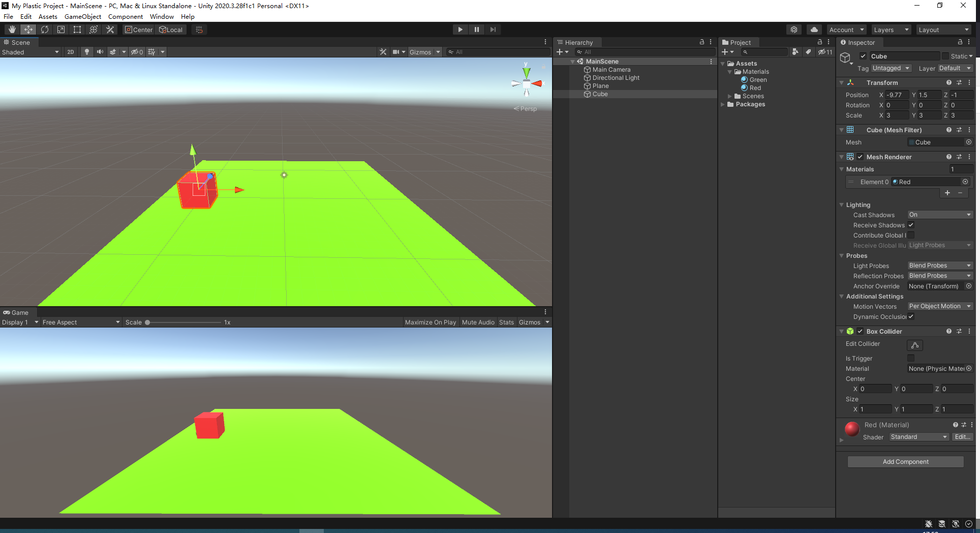Viewport: 980px width, 533px height.
Task: Collapse the Materials folder in Project
Action: pos(730,71)
